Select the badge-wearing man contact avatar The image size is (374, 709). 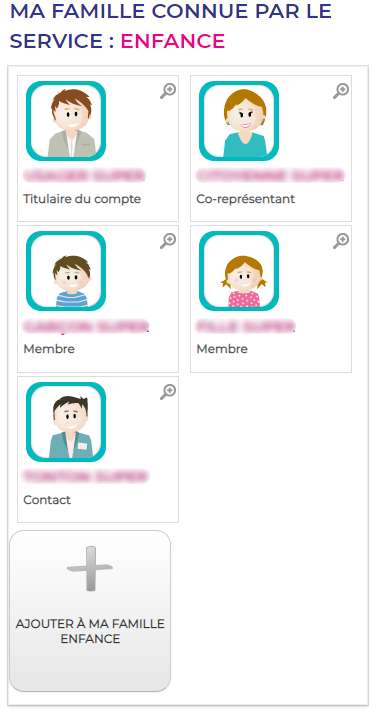66,422
